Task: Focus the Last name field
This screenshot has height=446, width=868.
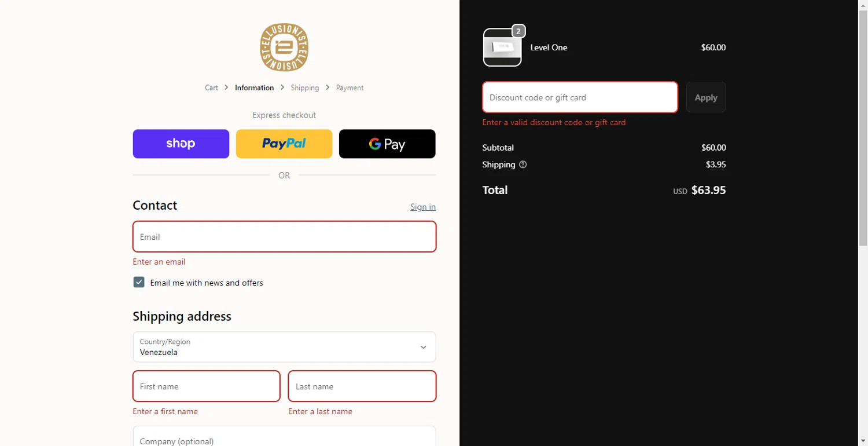Action: [x=362, y=386]
